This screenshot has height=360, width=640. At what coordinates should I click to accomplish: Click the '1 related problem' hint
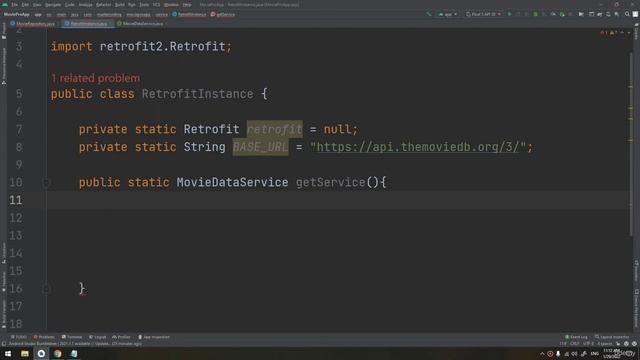96,78
